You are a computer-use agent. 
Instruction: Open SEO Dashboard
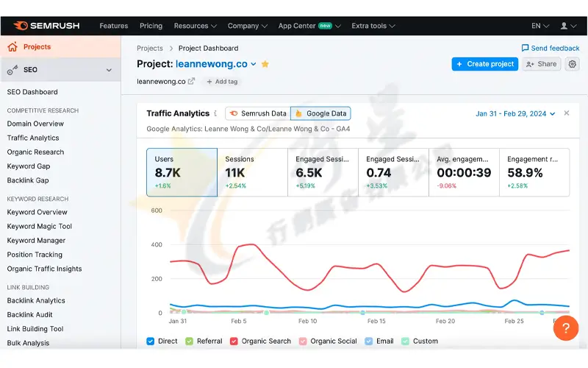pos(32,92)
